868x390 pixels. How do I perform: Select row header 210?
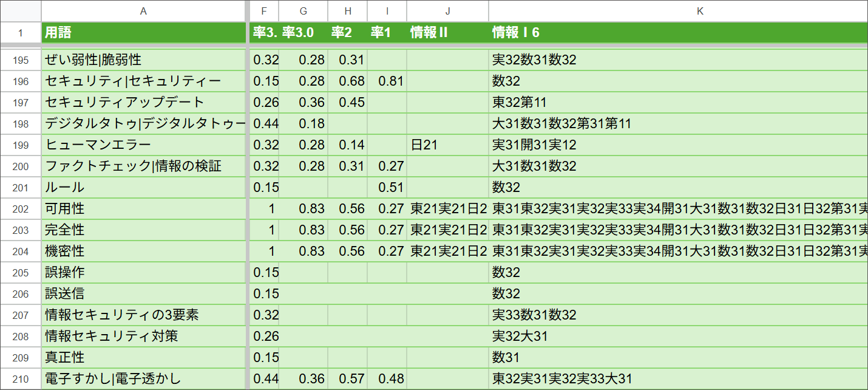coord(21,378)
